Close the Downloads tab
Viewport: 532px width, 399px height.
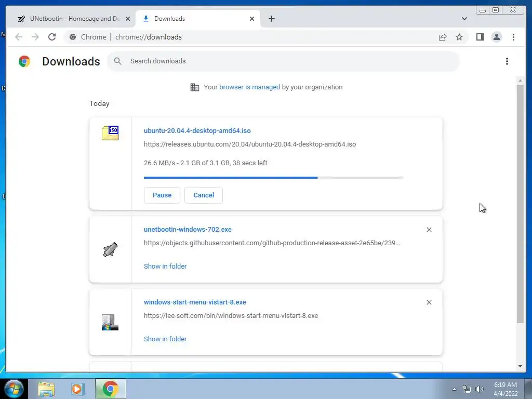click(x=252, y=19)
